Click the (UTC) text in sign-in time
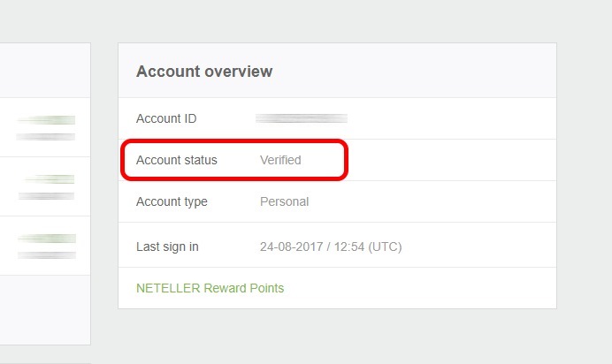This screenshot has width=612, height=364. point(386,246)
